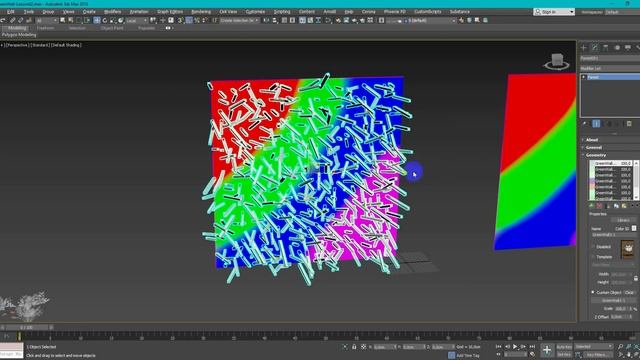Viewport: 640px width, 360px height.
Task: Select the Custom Object radio option
Action: pos(593,292)
